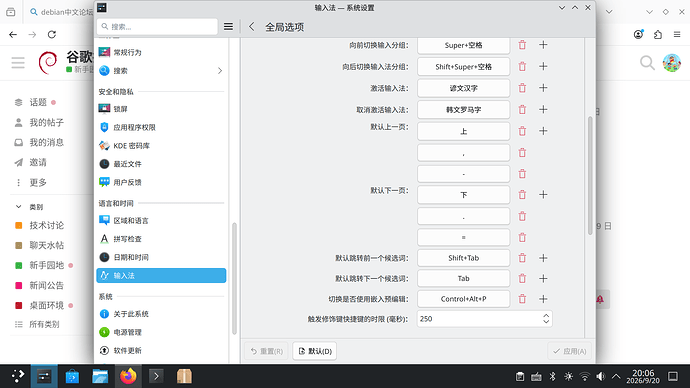Reload the page in the browser
Screen dimensions: 690x388
(52, 34)
